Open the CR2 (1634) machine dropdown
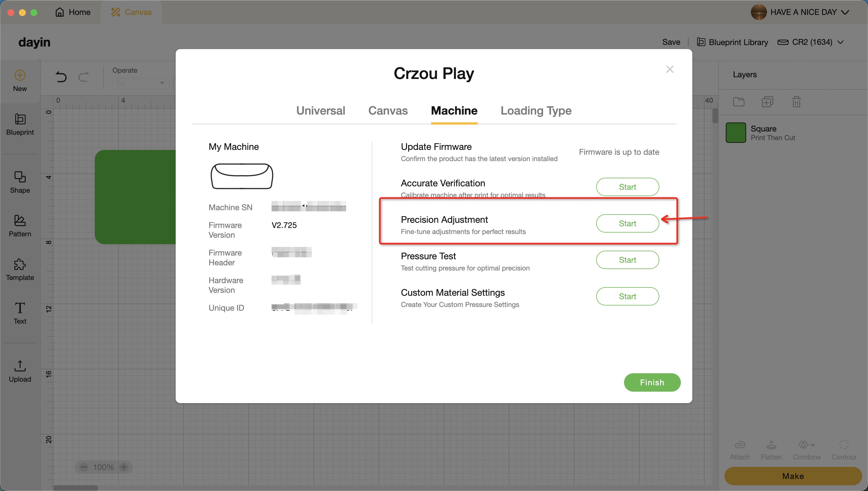Image resolution: width=868 pixels, height=491 pixels. (811, 42)
